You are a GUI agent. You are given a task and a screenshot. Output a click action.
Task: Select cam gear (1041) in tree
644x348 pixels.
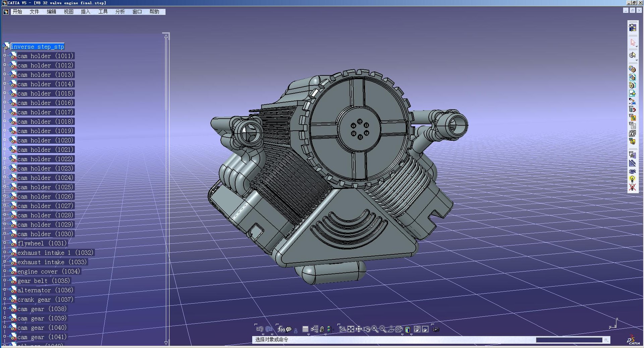[42, 337]
